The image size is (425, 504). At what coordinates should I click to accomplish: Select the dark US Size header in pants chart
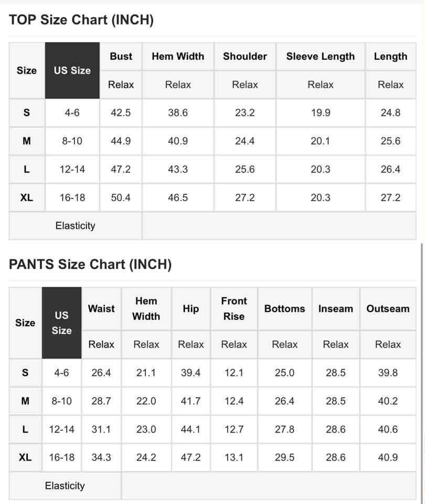tap(62, 323)
